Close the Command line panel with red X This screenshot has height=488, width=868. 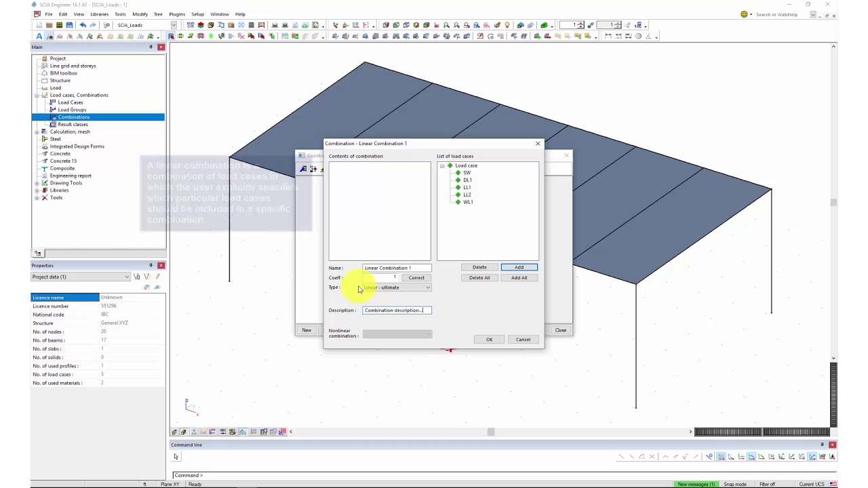coord(832,445)
